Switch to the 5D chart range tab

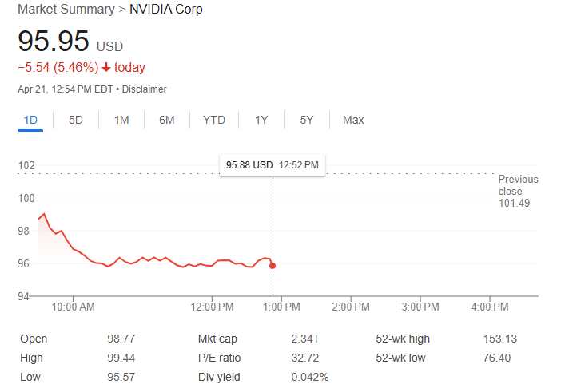click(x=76, y=120)
